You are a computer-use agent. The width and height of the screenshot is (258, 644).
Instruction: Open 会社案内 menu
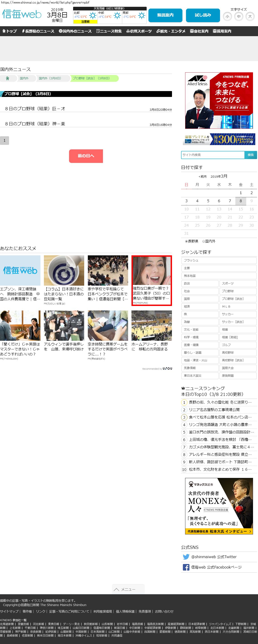click(x=199, y=31)
